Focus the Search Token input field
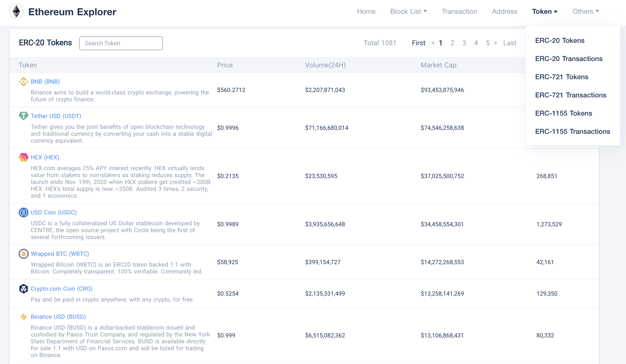 pos(121,43)
